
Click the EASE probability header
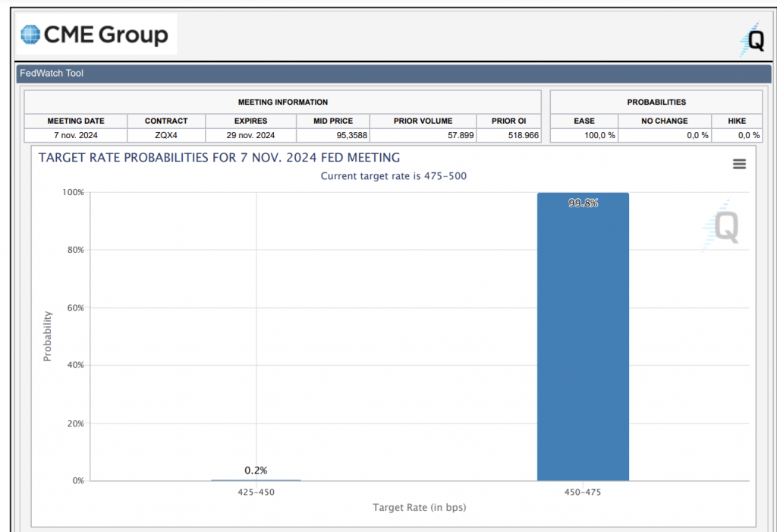point(584,121)
